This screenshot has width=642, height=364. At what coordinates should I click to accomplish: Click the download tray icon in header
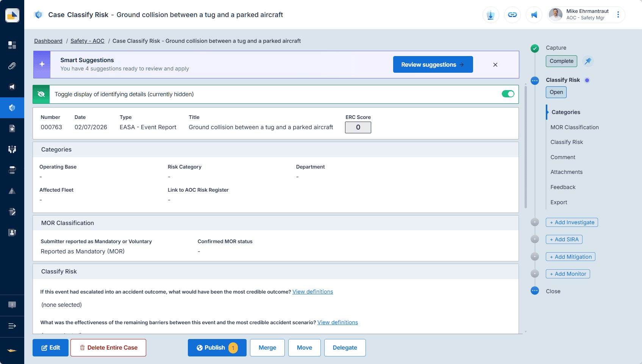coord(491,15)
